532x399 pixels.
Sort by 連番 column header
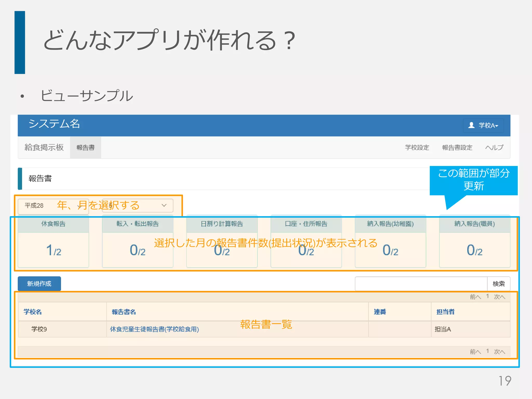(x=380, y=312)
